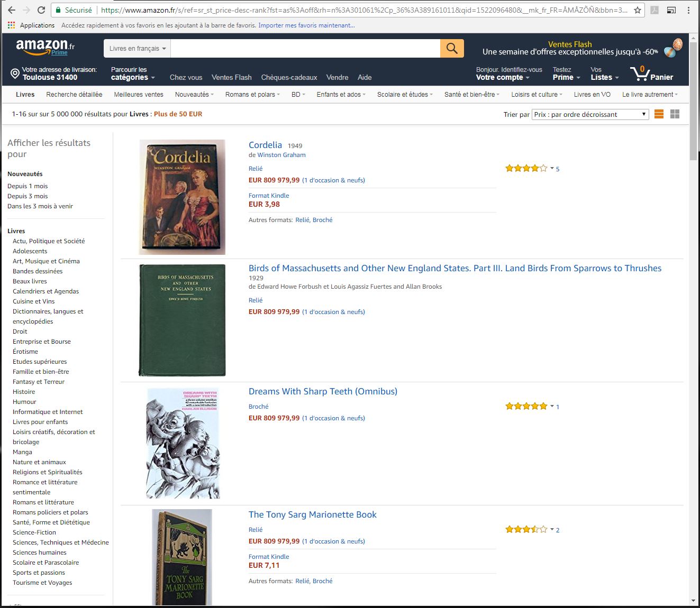Open the Trier par sort dropdown
The height and width of the screenshot is (608, 700).
590,114
